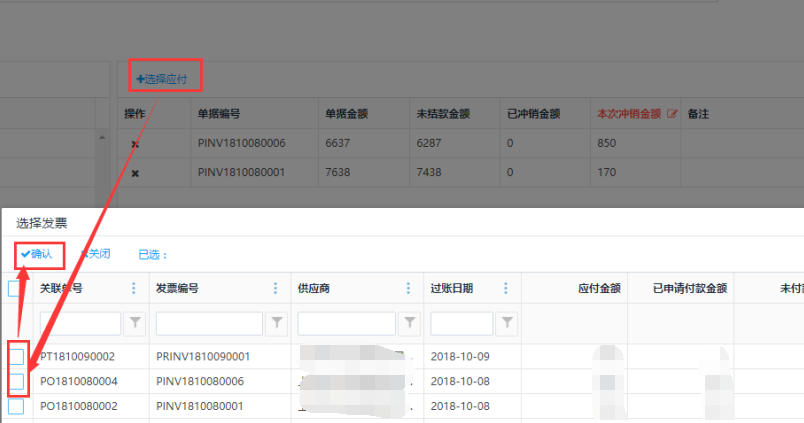The height and width of the screenshot is (423, 804).
Task: Open 发票编号 column options menu
Action: coord(275,289)
